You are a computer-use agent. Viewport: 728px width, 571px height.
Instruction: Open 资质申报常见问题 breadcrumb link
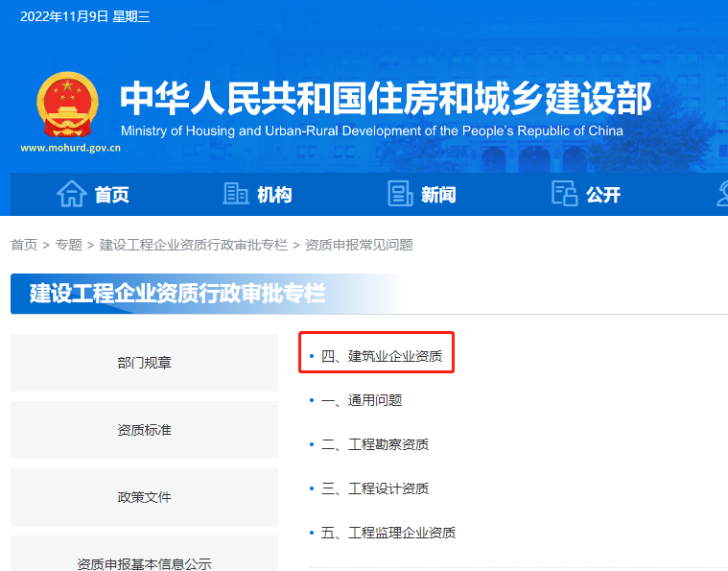click(359, 245)
